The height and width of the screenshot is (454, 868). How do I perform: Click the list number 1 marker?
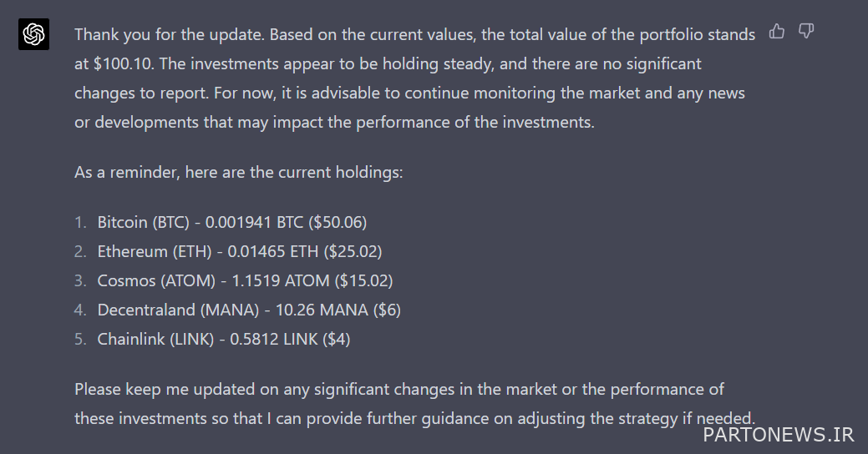[80, 222]
